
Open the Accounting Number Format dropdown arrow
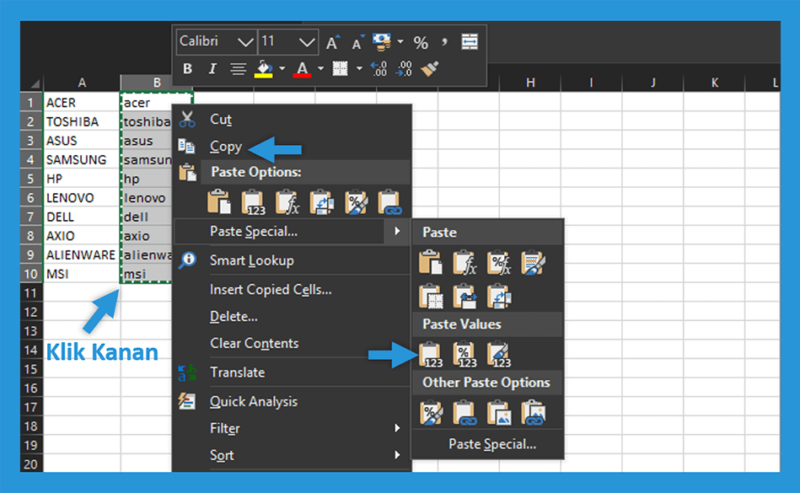tap(400, 42)
